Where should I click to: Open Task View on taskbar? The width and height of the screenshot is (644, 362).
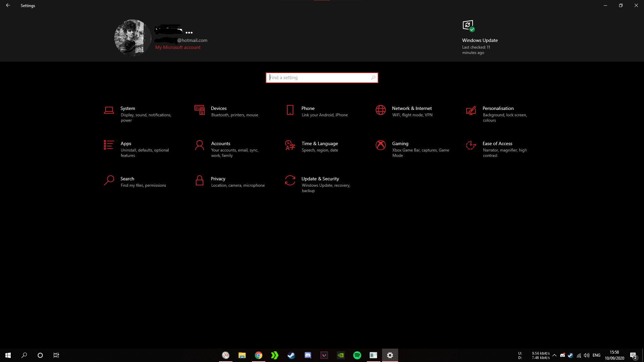point(56,355)
